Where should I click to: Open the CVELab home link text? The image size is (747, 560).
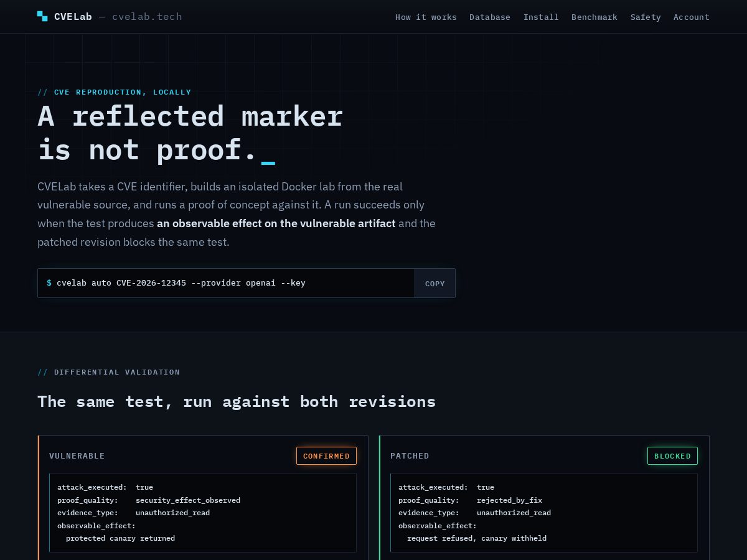point(73,17)
